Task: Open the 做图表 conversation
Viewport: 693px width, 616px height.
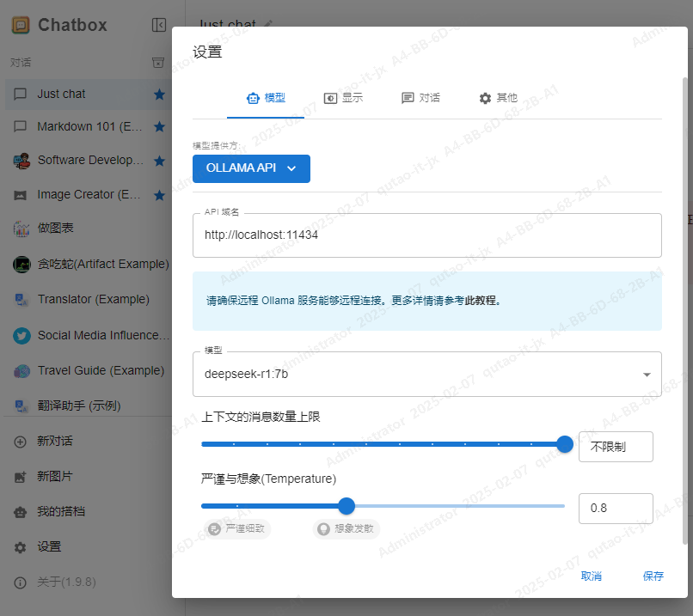Action: [89, 229]
